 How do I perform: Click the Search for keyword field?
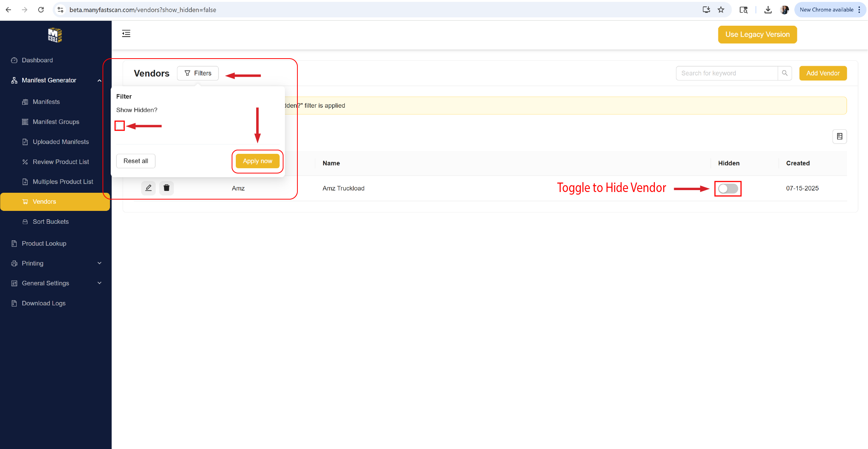pyautogui.click(x=726, y=73)
